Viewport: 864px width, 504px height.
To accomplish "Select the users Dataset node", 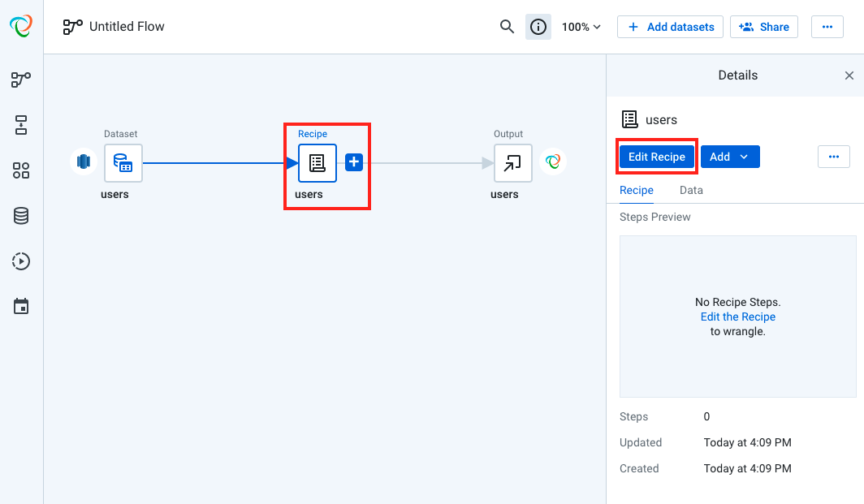I will tap(123, 162).
